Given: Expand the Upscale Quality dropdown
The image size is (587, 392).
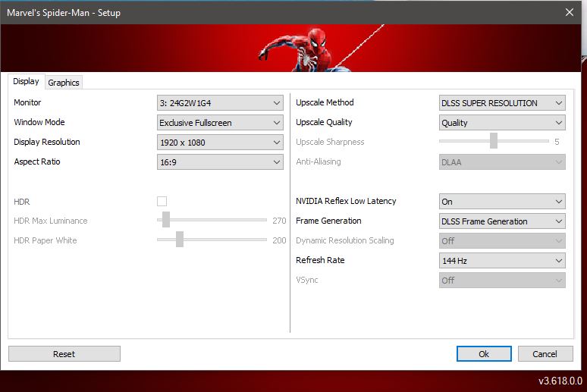Looking at the screenshot, I should [x=502, y=123].
